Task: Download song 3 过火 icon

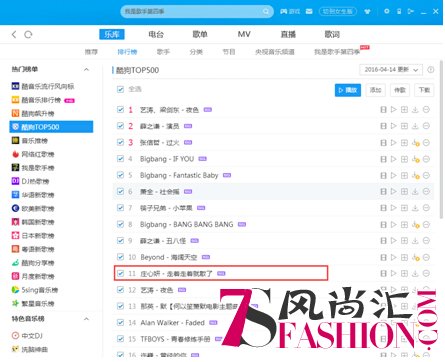Action: [x=415, y=143]
